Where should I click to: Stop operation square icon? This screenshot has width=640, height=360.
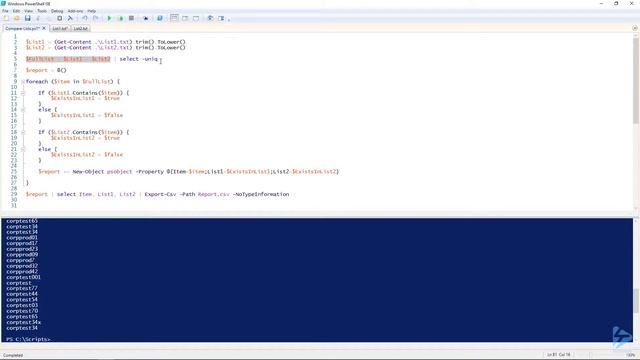click(131, 18)
